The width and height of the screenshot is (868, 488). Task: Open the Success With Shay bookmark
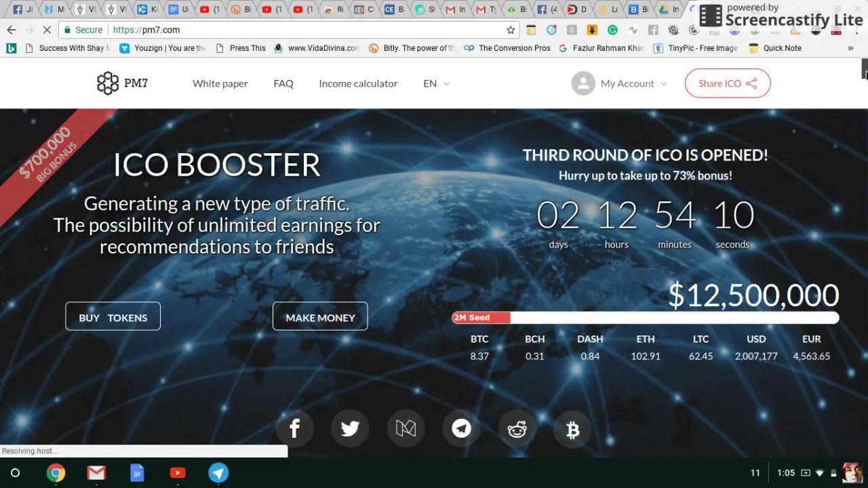[x=68, y=48]
